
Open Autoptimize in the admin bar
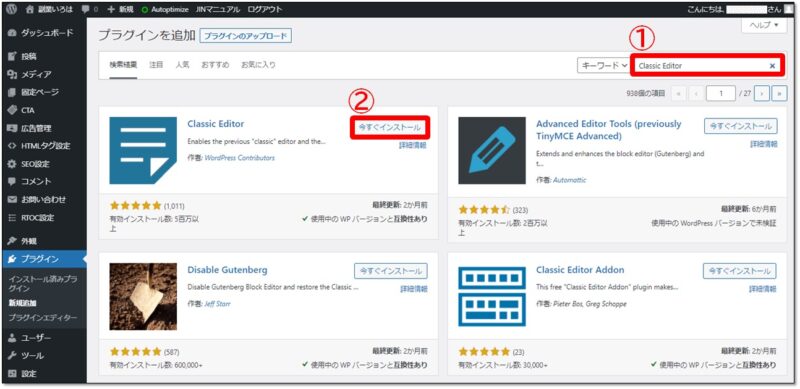164,9
